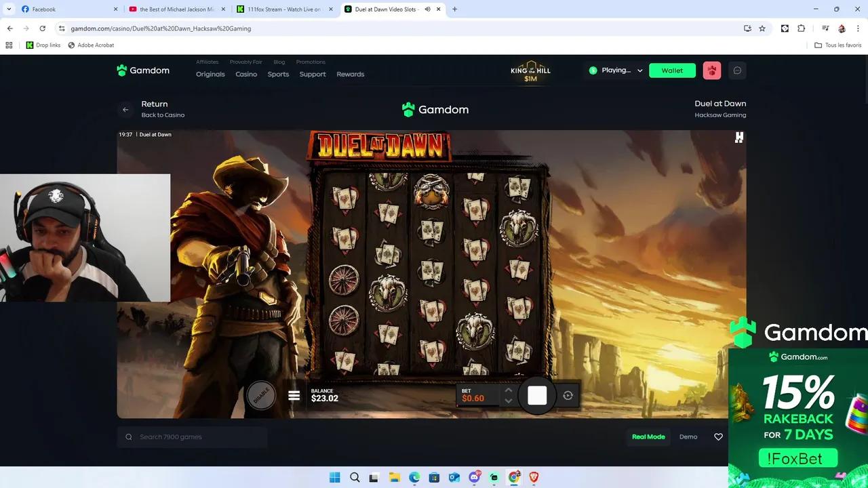Open the Support page
Screen dimensions: 868x488
[x=313, y=75]
